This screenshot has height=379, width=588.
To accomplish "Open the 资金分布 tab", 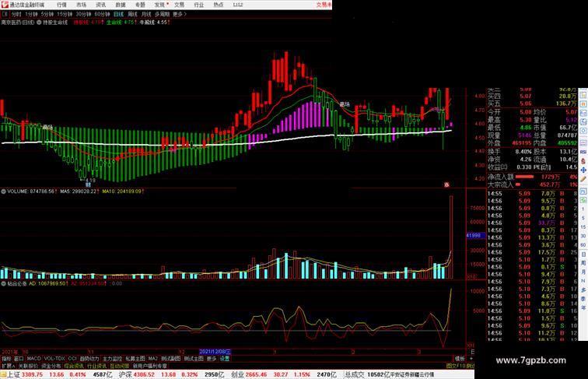I will tap(51, 366).
